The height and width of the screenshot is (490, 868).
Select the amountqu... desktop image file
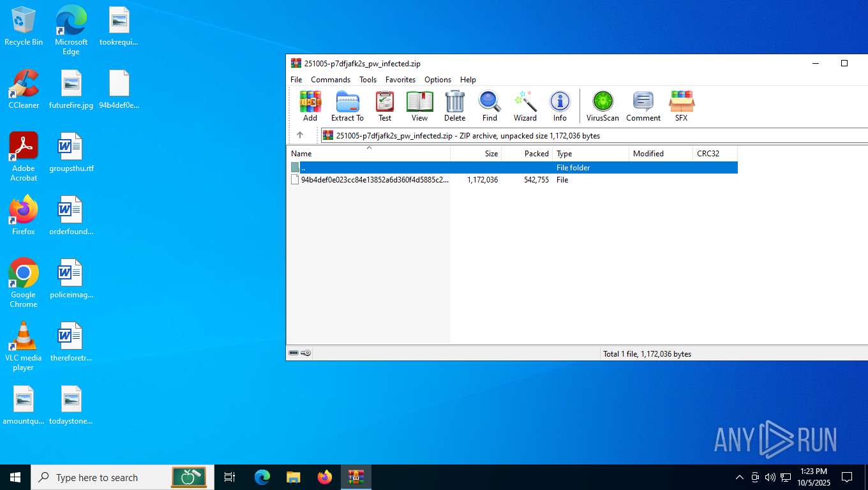click(24, 405)
